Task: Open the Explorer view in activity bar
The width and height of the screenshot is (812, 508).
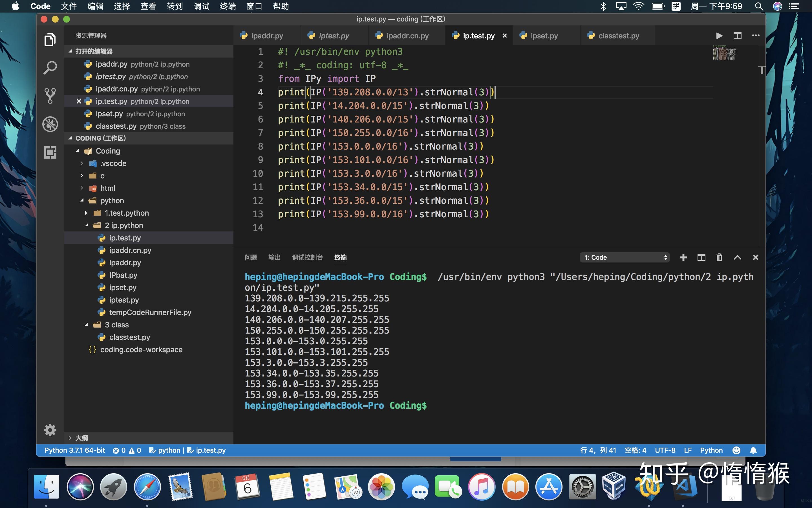Action: click(x=50, y=40)
